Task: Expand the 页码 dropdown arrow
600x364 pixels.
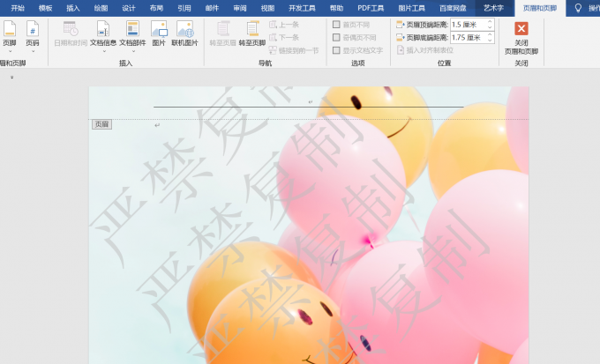Action: (33, 51)
